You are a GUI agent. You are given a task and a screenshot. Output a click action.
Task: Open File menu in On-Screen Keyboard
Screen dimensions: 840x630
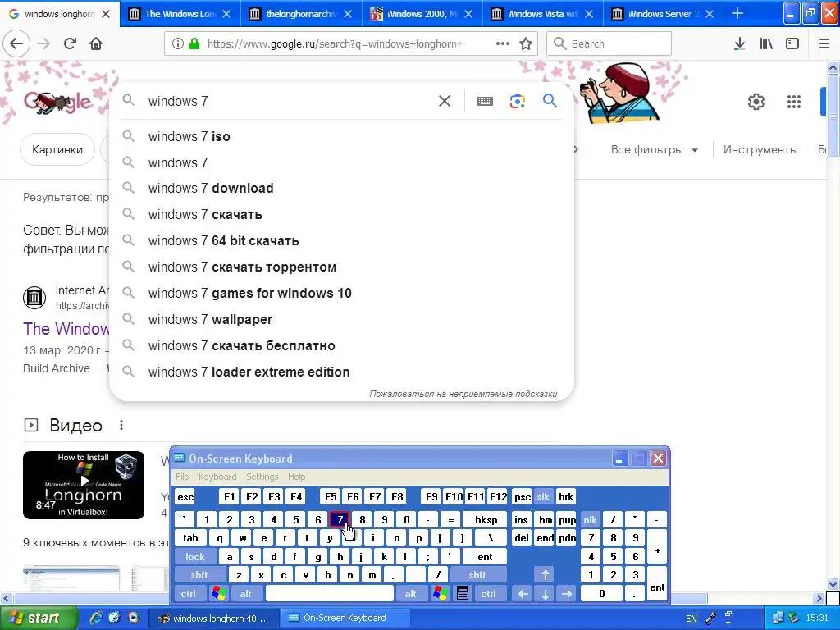[x=182, y=477]
